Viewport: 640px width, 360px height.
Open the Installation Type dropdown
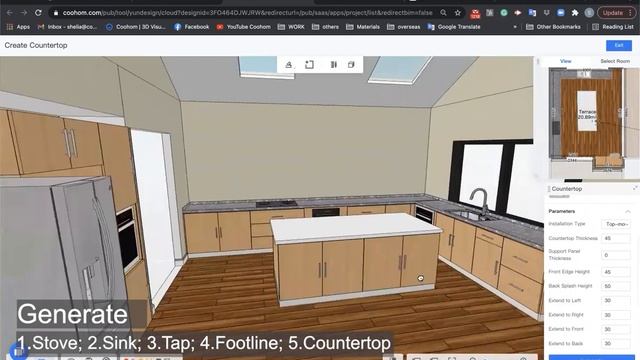[x=616, y=224]
